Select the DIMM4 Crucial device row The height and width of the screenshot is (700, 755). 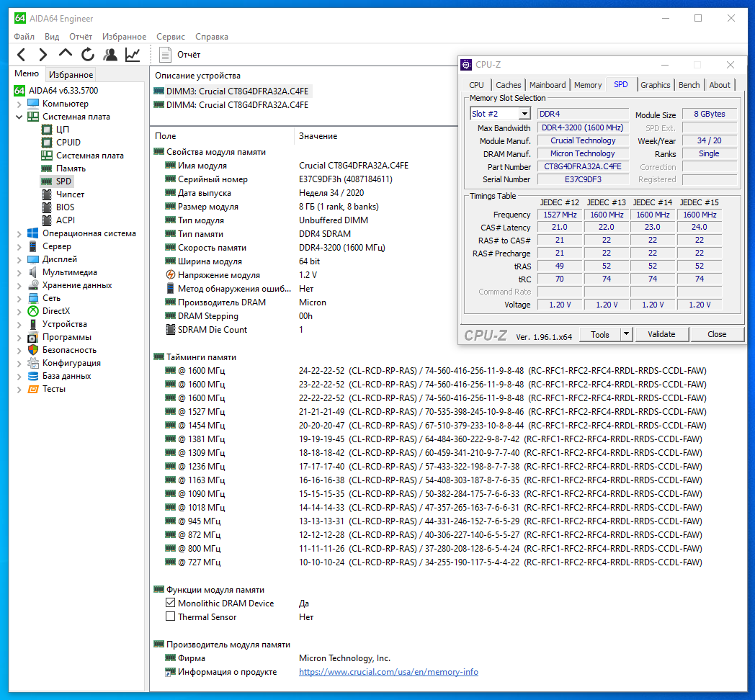pos(236,105)
